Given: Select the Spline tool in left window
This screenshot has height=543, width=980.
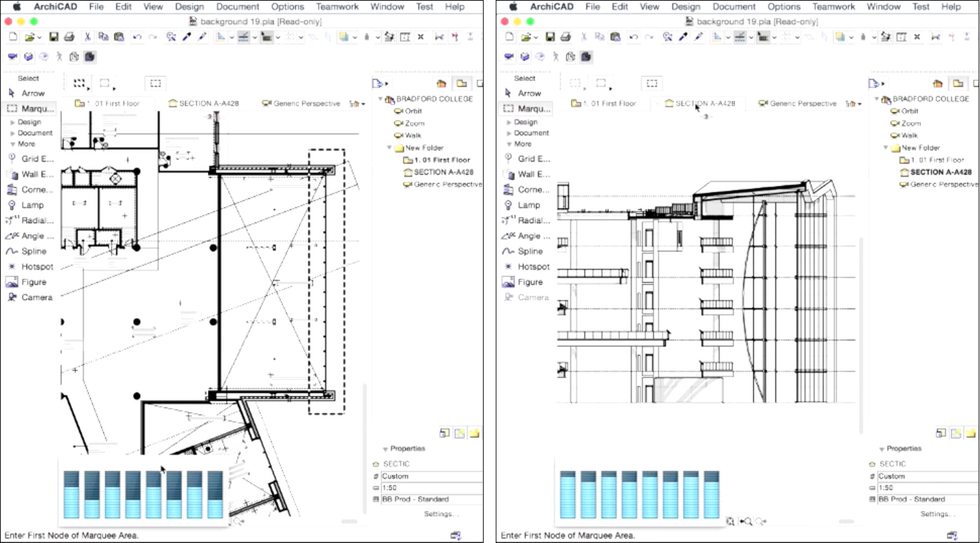Looking at the screenshot, I should 26,251.
